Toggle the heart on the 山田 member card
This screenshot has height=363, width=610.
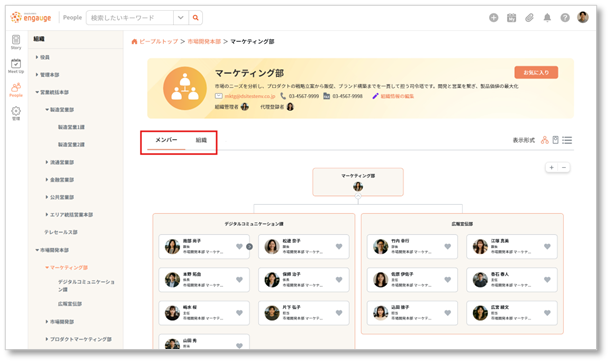(x=239, y=345)
